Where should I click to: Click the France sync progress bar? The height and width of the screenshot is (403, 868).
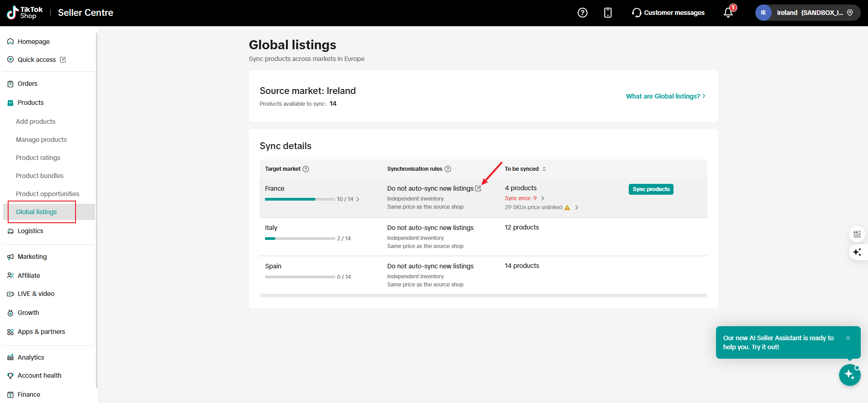[x=300, y=199]
